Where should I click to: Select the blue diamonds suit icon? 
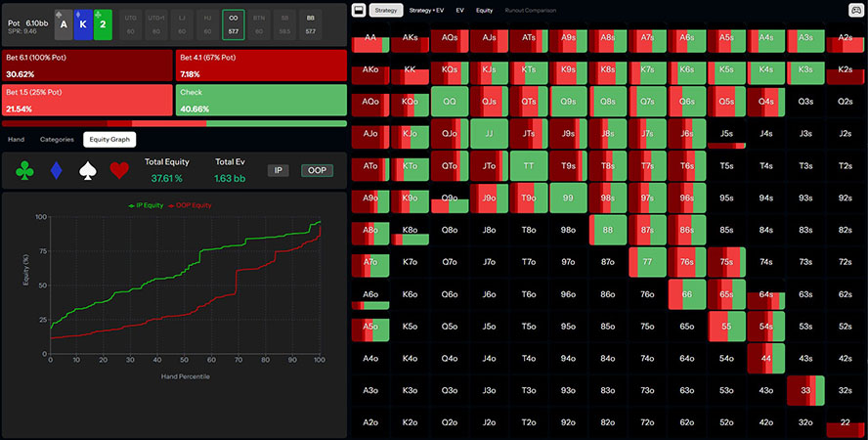coord(57,171)
